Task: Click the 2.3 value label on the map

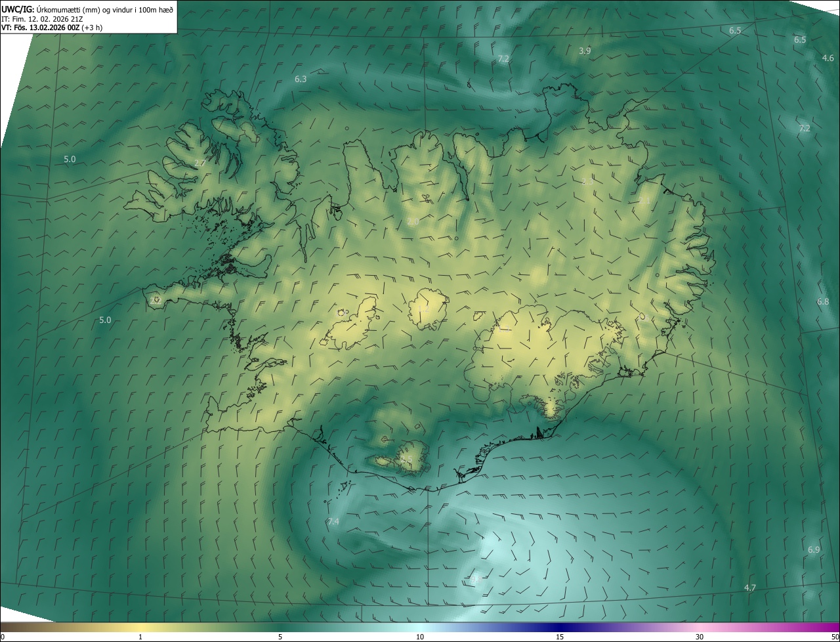Action: pos(587,181)
